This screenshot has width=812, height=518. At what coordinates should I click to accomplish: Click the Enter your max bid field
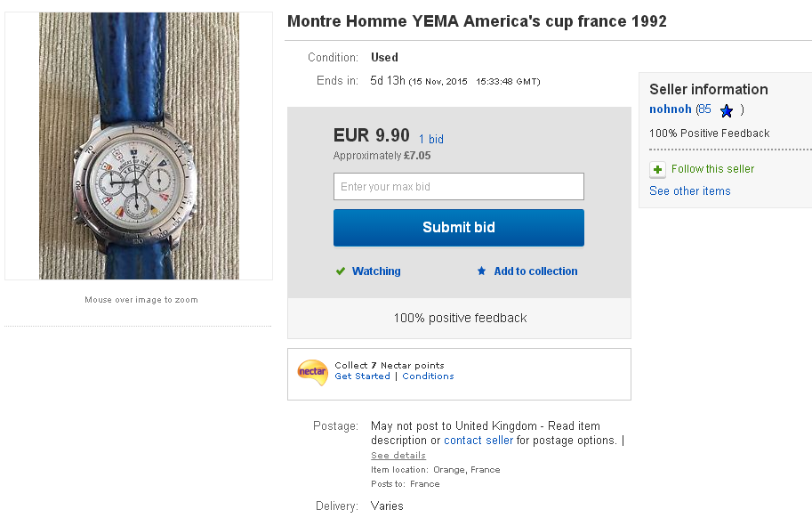(x=458, y=187)
